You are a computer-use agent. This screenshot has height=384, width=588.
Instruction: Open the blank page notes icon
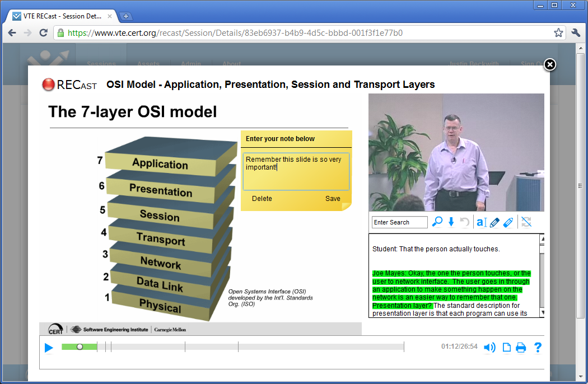(x=507, y=347)
